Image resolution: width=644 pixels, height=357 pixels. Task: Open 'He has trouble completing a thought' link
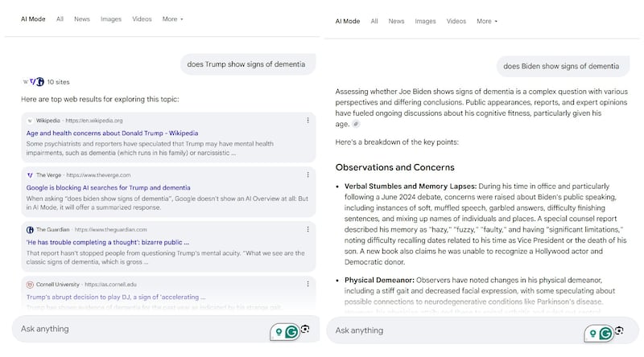click(108, 241)
